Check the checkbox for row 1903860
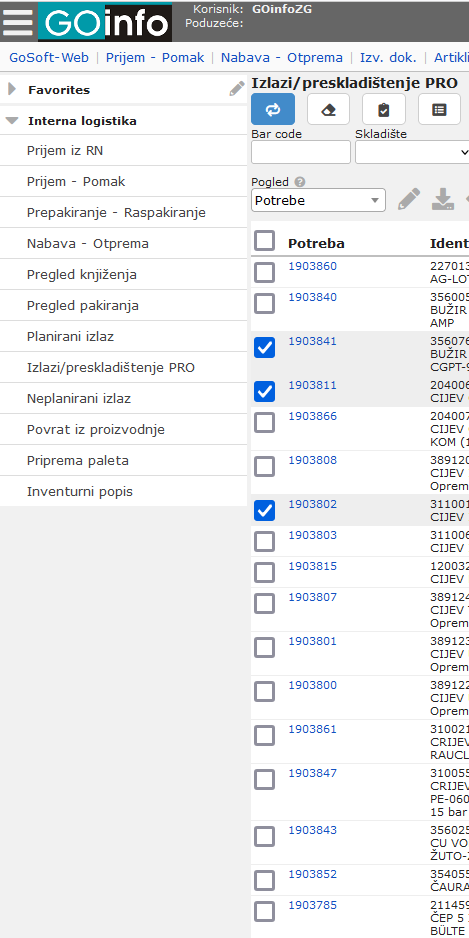The image size is (469, 938). coord(264,272)
